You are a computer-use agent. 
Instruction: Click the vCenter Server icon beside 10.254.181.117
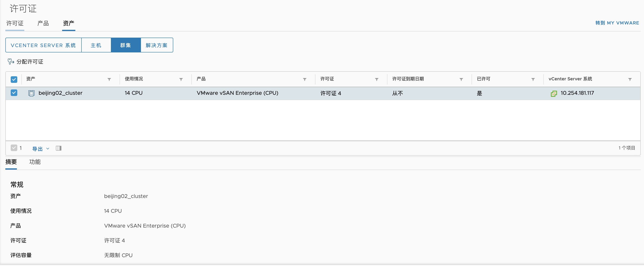(554, 94)
